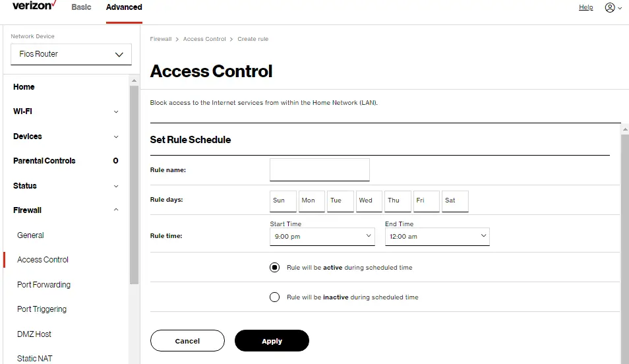Toggle the Mon rule day
629x364 pixels.
(x=312, y=200)
